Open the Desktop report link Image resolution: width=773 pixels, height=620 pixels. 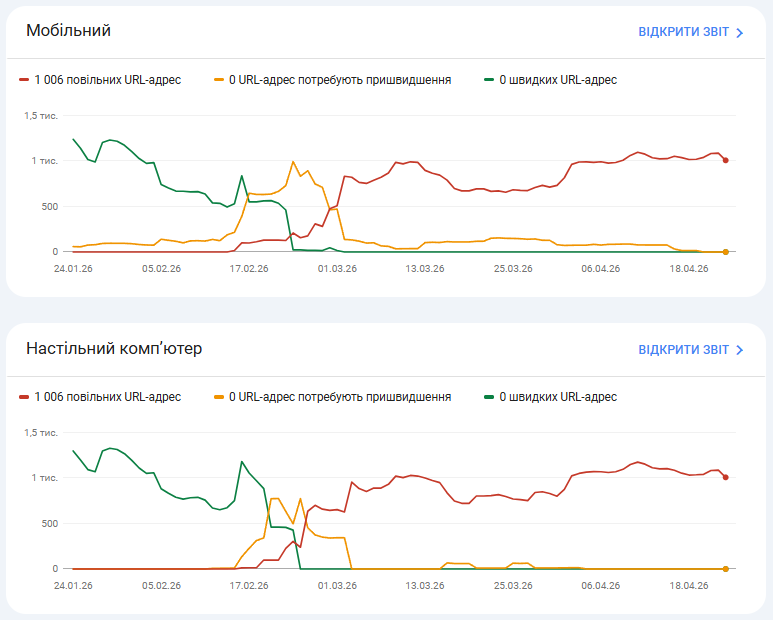(683, 350)
